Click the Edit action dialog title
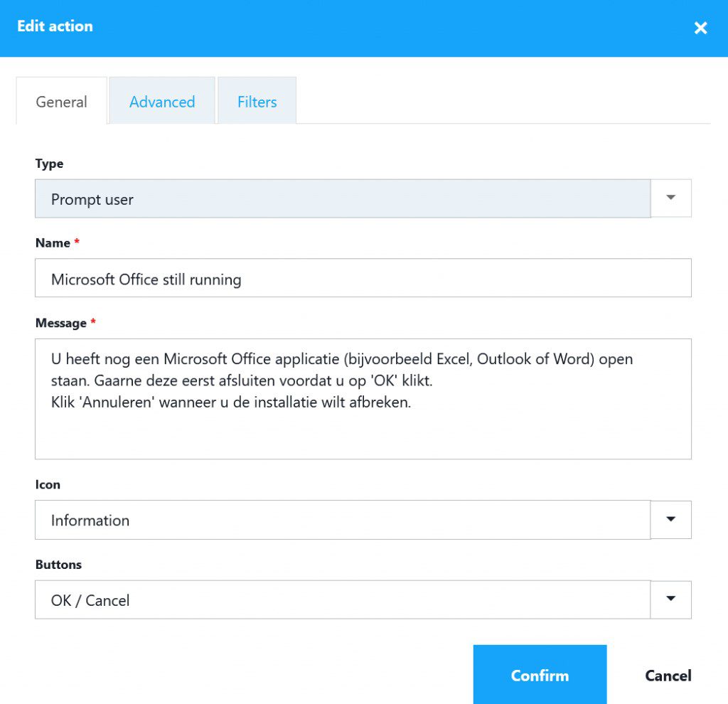Image resolution: width=728 pixels, height=704 pixels. tap(55, 26)
